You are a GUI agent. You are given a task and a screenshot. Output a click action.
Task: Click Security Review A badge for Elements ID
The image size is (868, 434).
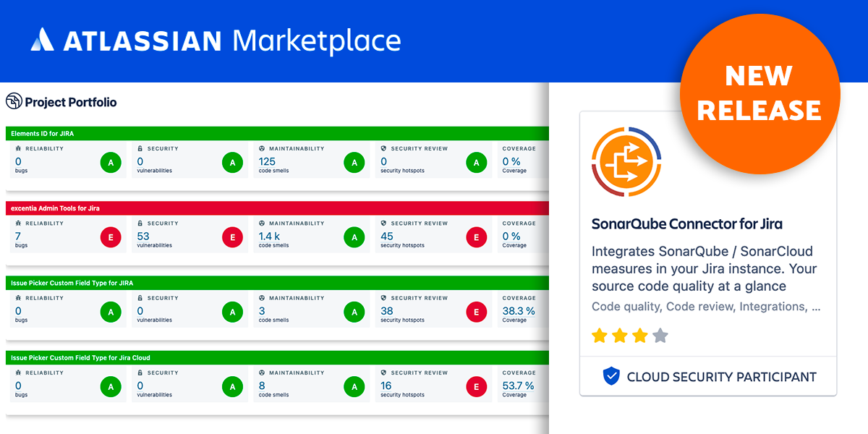coord(476,163)
